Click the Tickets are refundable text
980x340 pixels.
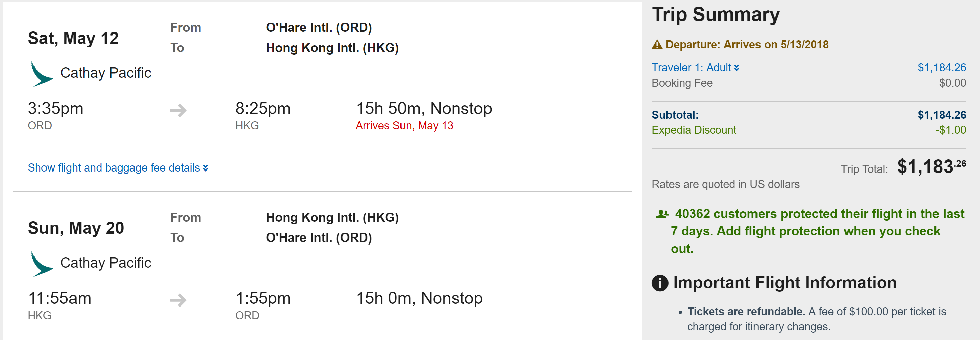pyautogui.click(x=746, y=312)
